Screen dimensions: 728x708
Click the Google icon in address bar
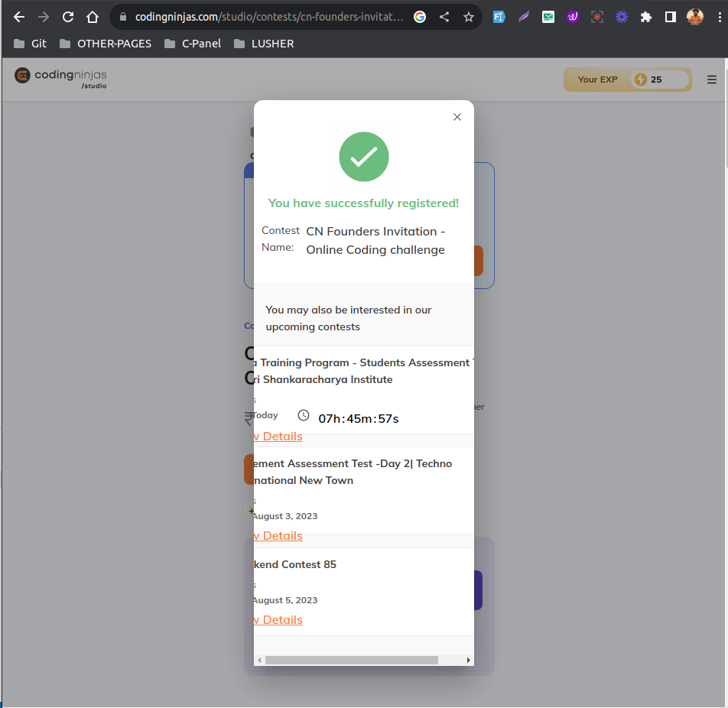click(420, 17)
